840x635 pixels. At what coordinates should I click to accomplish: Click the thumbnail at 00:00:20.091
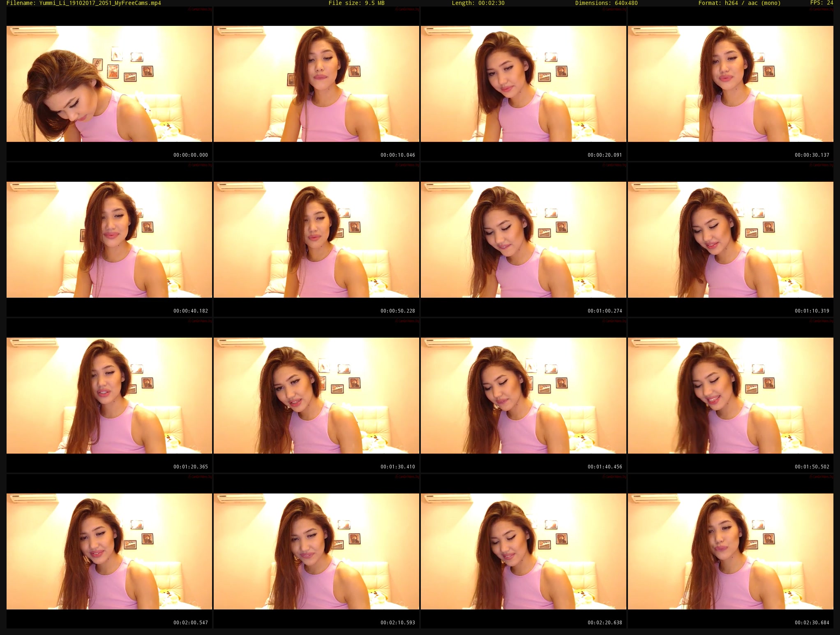(x=524, y=84)
